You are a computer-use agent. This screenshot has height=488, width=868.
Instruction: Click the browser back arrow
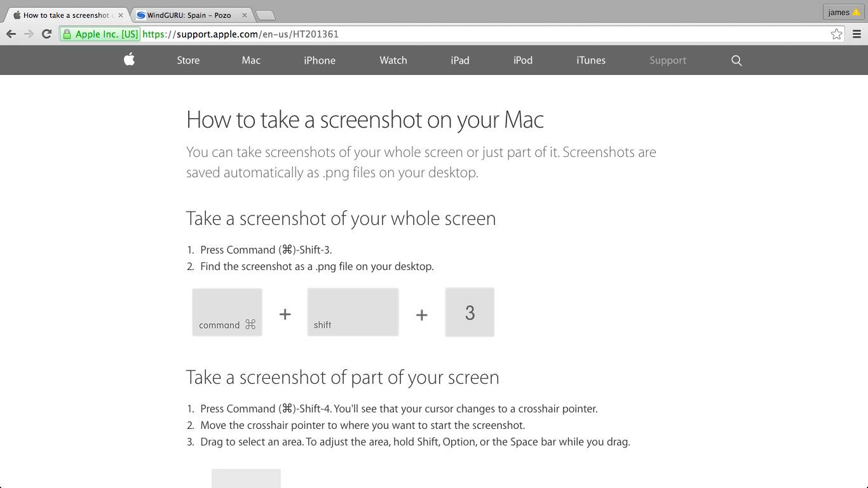11,34
